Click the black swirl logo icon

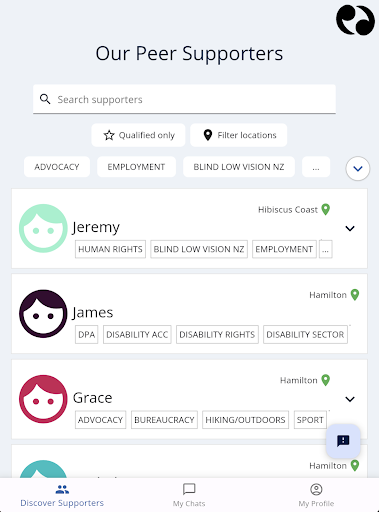355,20
